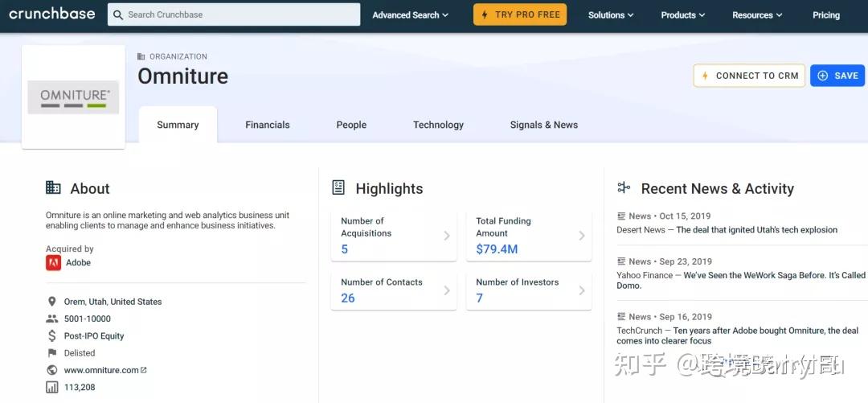Click the Recent News & Activity icon
Viewport: 868px width, 403px height.
(624, 188)
